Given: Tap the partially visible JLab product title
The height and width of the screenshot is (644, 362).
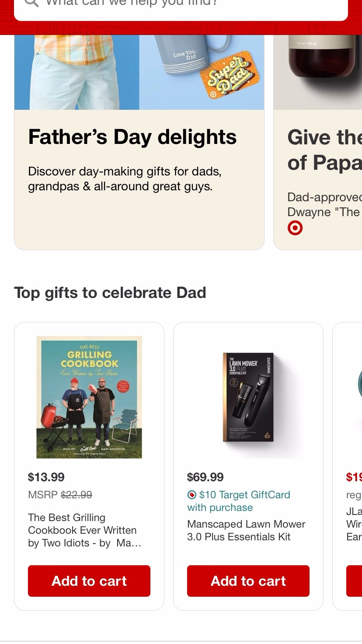Looking at the screenshot, I should tap(354, 524).
